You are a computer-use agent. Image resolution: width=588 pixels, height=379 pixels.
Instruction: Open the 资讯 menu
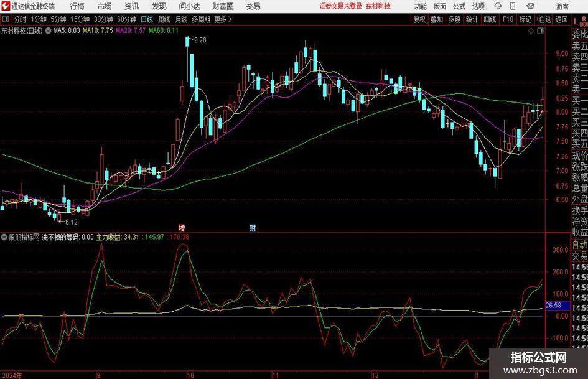(x=132, y=6)
